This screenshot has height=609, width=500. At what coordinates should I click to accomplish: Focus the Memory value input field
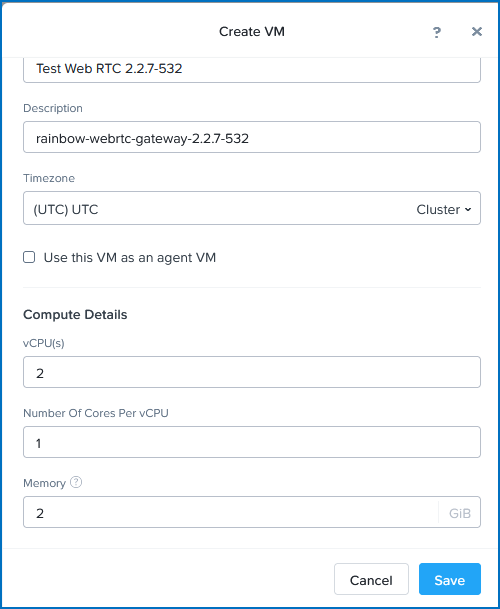pyautogui.click(x=231, y=512)
